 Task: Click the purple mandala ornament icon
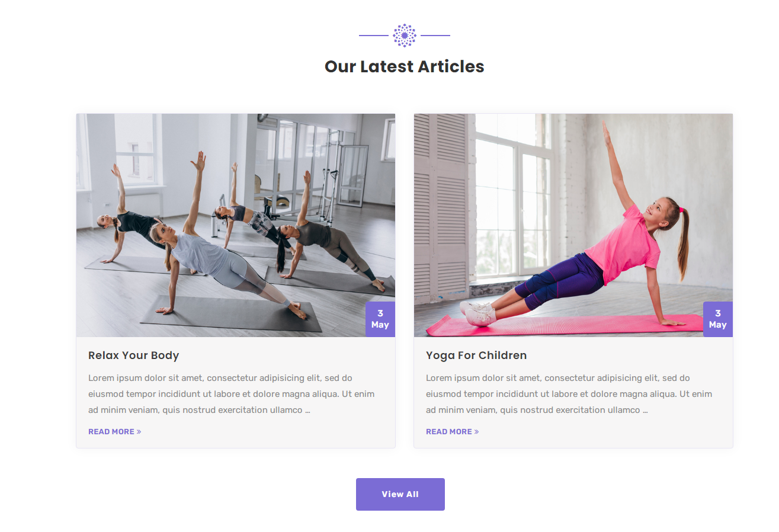(x=405, y=36)
